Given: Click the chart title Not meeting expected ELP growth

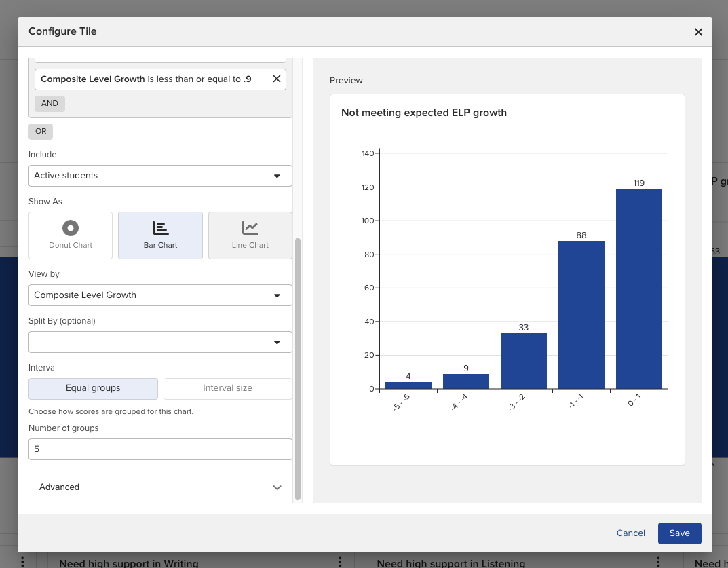Looking at the screenshot, I should [x=424, y=113].
